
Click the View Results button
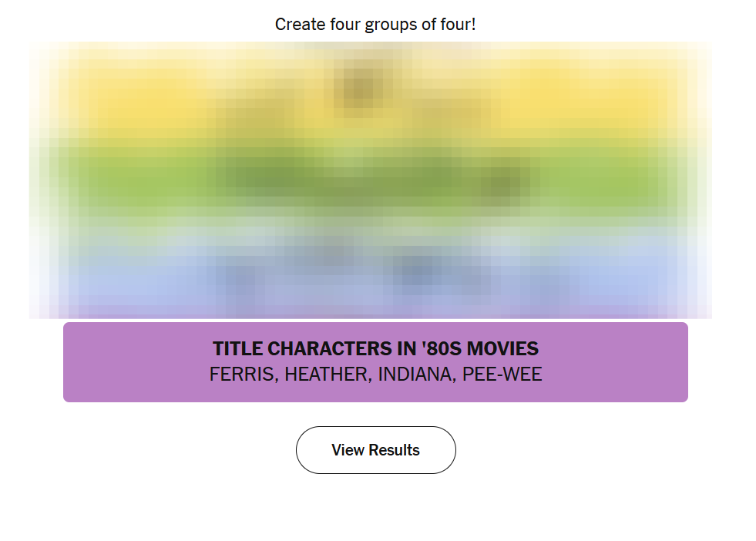point(375,450)
